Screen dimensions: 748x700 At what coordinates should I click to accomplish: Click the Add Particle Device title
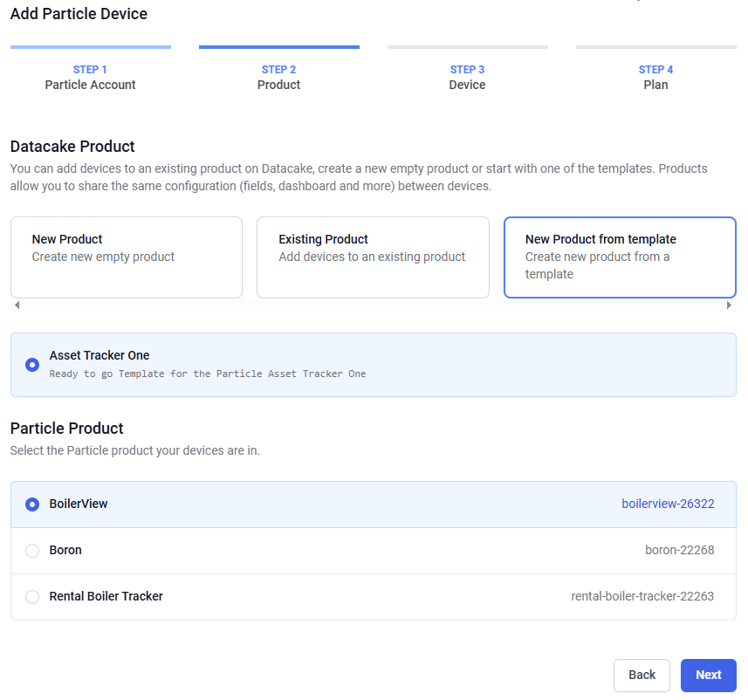click(79, 14)
